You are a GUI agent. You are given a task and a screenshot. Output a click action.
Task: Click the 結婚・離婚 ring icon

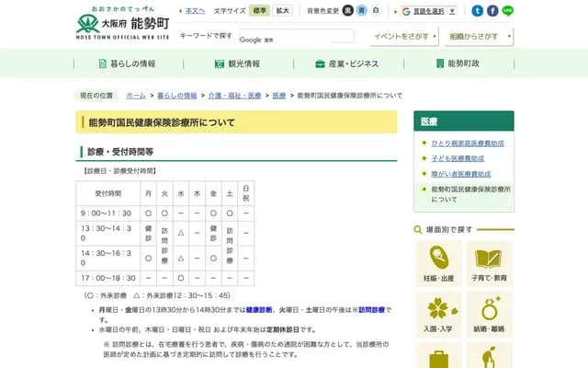pyautogui.click(x=489, y=313)
